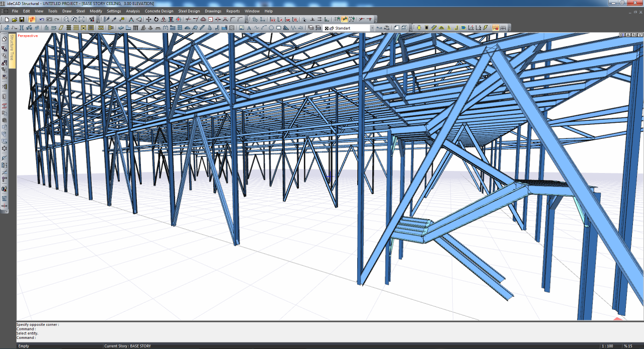
Task: Pick the Fillet corner tool icon
Action: pyautogui.click(x=232, y=20)
